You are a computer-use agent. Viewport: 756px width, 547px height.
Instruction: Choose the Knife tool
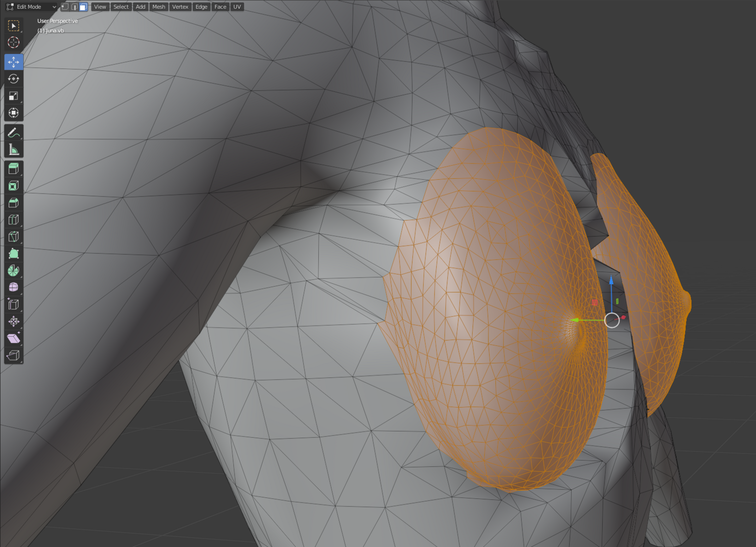[14, 237]
